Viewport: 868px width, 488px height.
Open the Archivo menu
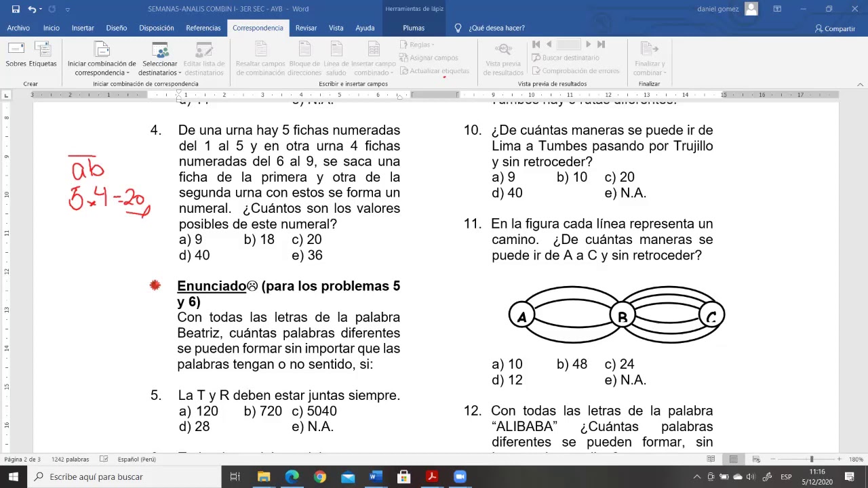click(18, 28)
